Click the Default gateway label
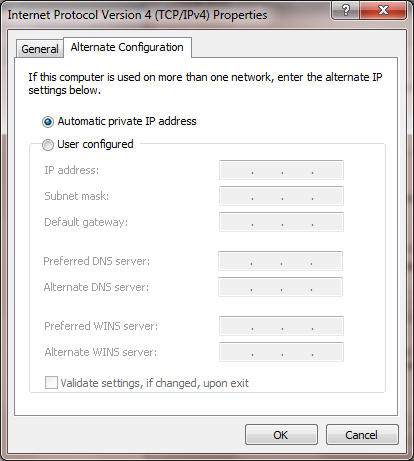This screenshot has width=414, height=461. [x=86, y=222]
